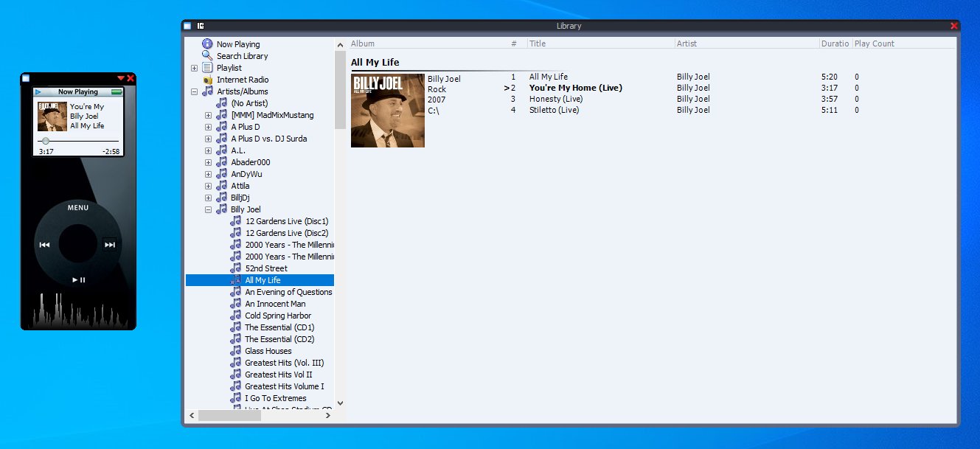Click the note icon next to Abader000
This screenshot has width=980, height=449.
(221, 162)
